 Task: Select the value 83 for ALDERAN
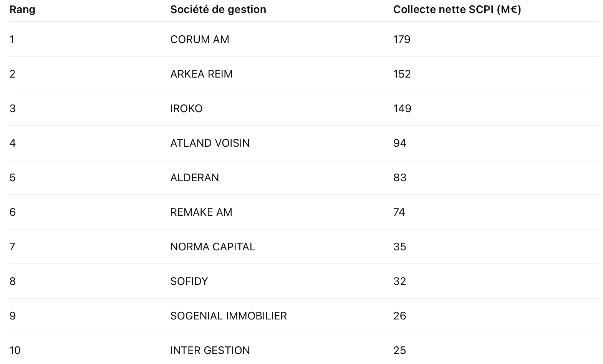click(x=400, y=178)
